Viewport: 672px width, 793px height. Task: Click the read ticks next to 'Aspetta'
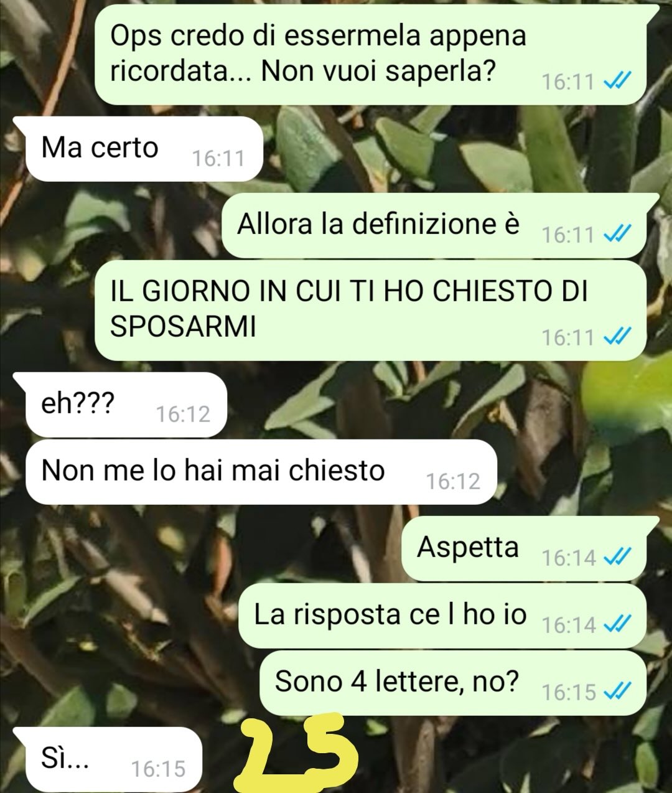click(618, 556)
